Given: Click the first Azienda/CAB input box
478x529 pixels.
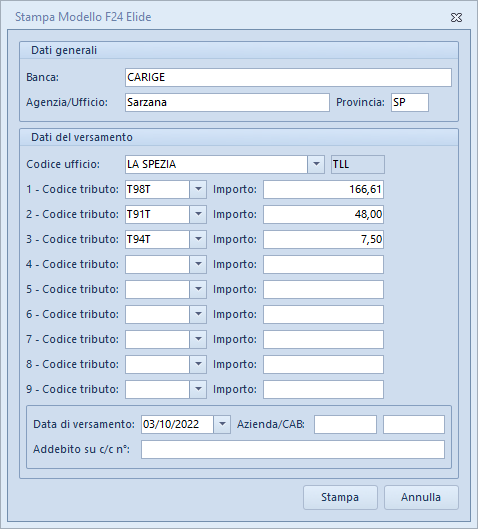Looking at the screenshot, I should [345, 424].
